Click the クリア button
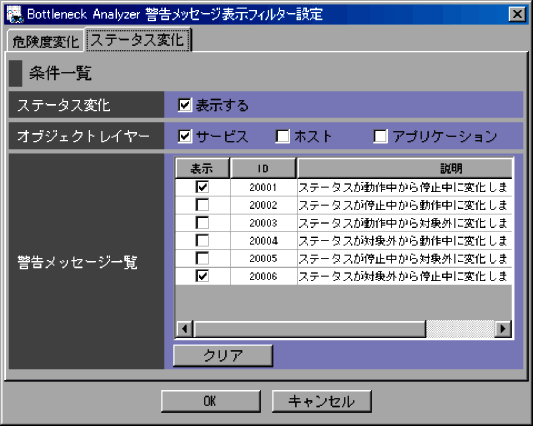The width and height of the screenshot is (533, 426). [x=223, y=356]
